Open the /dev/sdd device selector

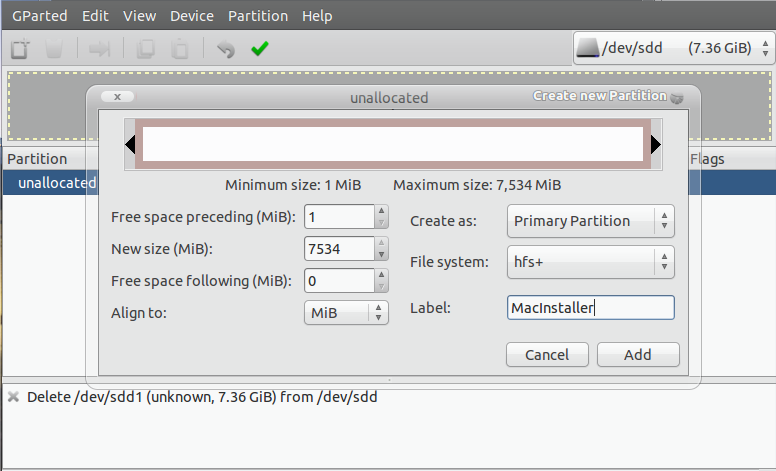[x=673, y=48]
